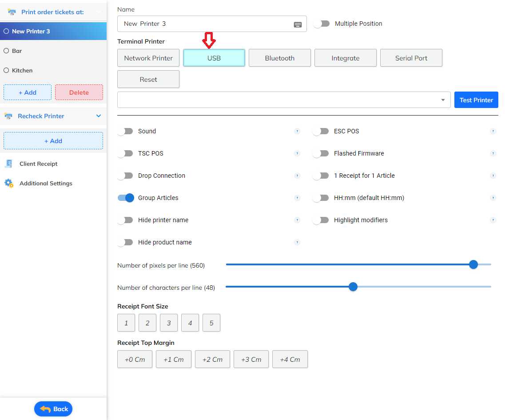Add a new order ticket printer

[28, 92]
